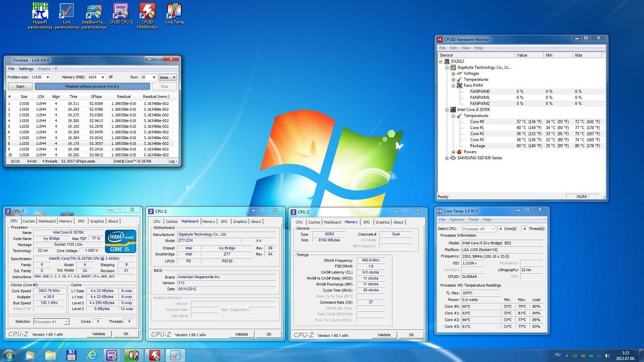Click the Fans PWM fan icon

coord(459,85)
